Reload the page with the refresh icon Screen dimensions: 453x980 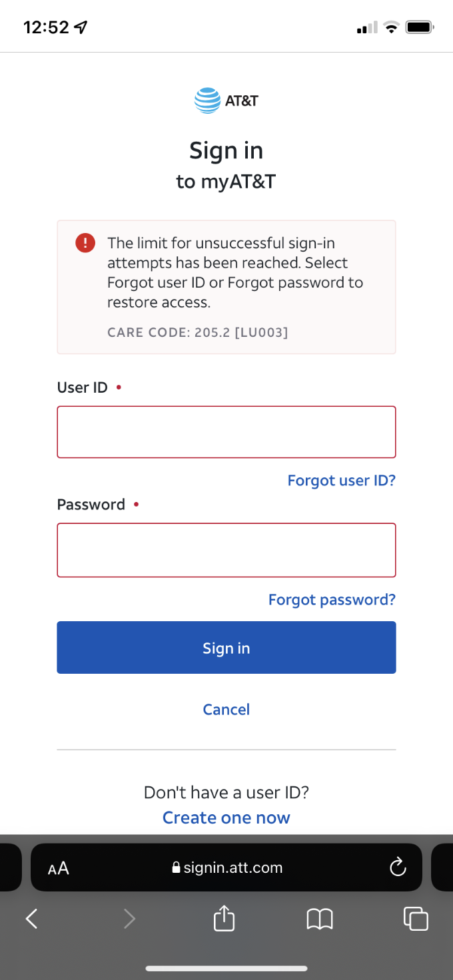point(398,867)
